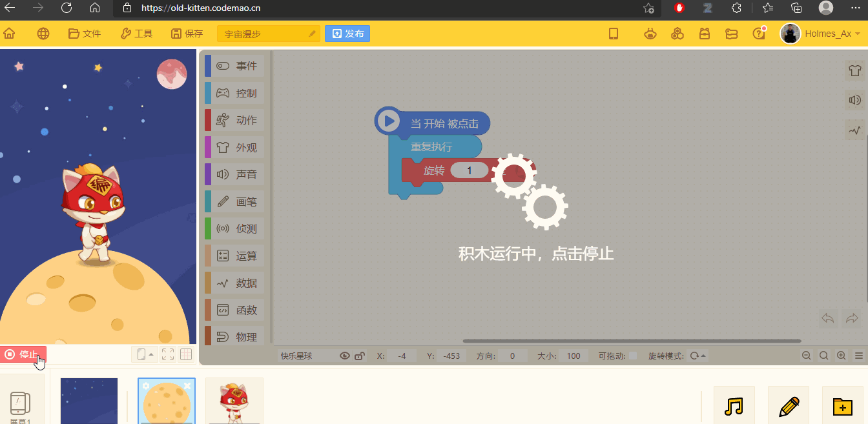Viewport: 868px width, 424px height.
Task: Select the 控制 control block category
Action: click(235, 93)
